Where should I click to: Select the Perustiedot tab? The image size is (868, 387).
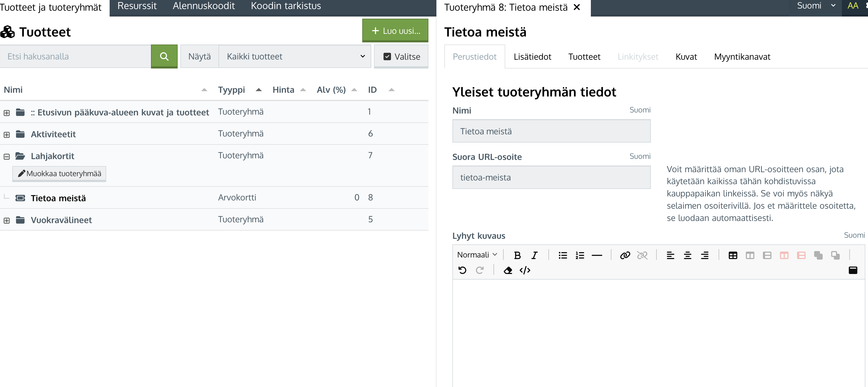point(475,57)
